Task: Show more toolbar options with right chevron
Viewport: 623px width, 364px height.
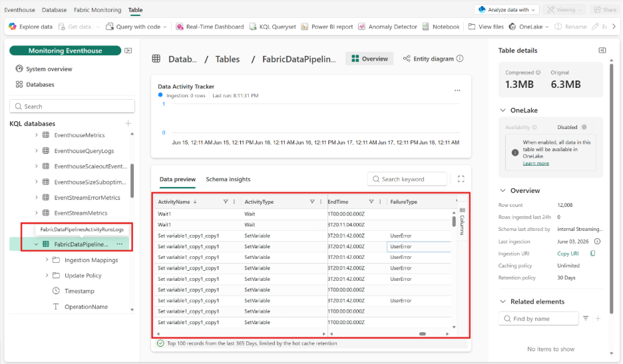Action: click(614, 27)
